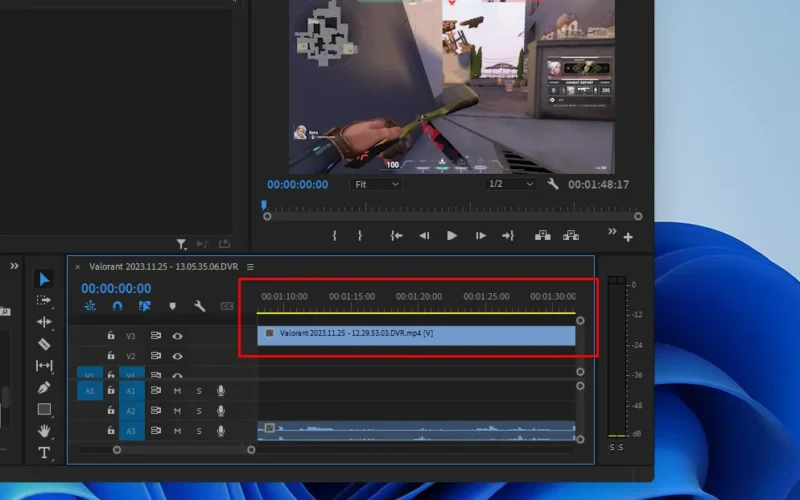Image resolution: width=800 pixels, height=500 pixels.
Task: Close the Valorant sequence tab
Action: tap(78, 267)
